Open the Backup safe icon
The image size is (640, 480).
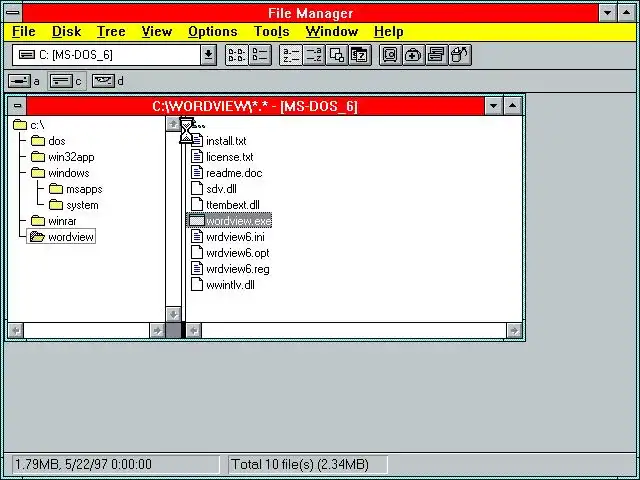(391, 55)
